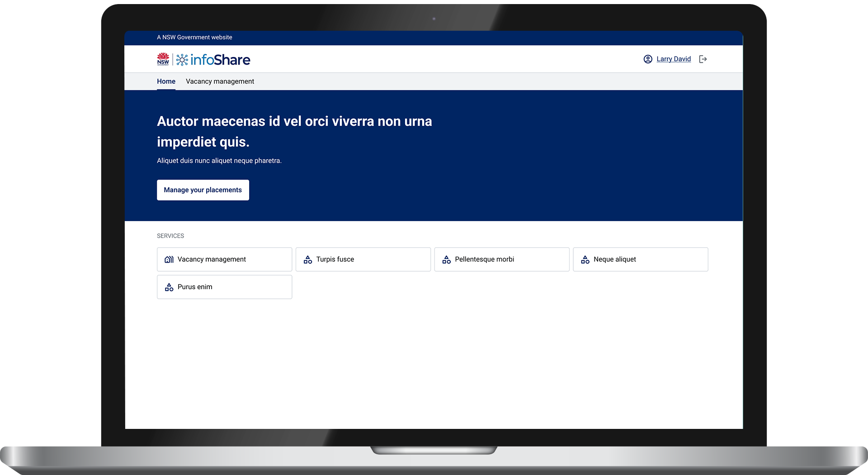This screenshot has width=868, height=475.
Task: Open Vacancy management in the navigation bar
Action: tap(220, 81)
